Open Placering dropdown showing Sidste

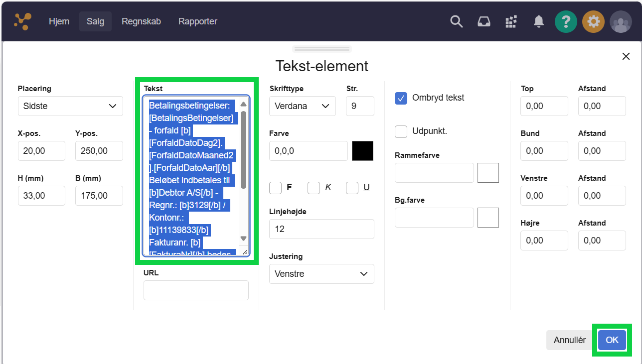[x=70, y=106]
